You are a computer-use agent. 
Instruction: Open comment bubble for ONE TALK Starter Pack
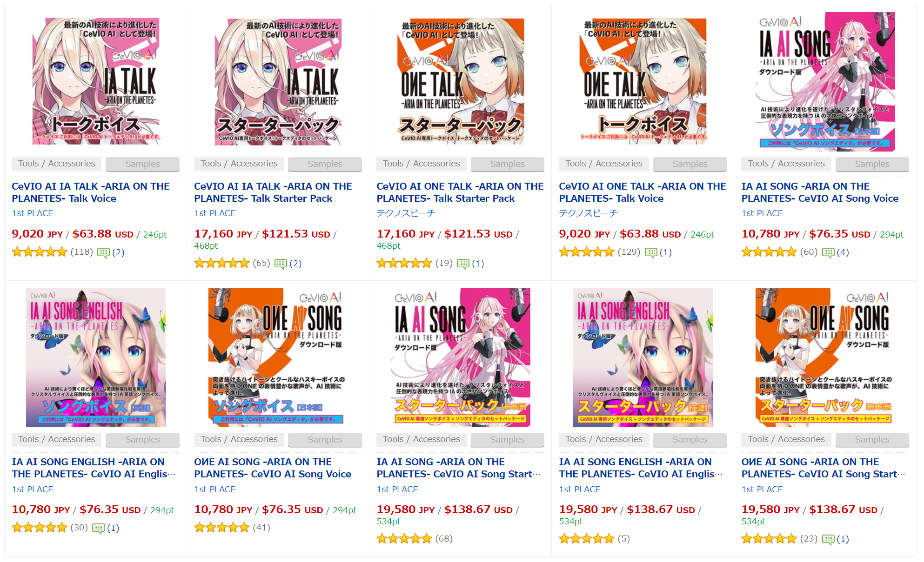(463, 264)
